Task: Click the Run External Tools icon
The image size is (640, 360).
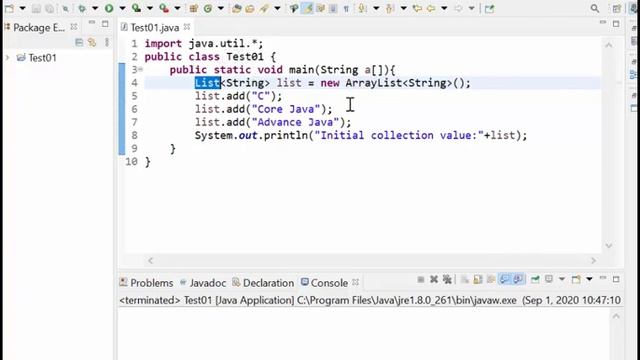Action: [x=164, y=8]
